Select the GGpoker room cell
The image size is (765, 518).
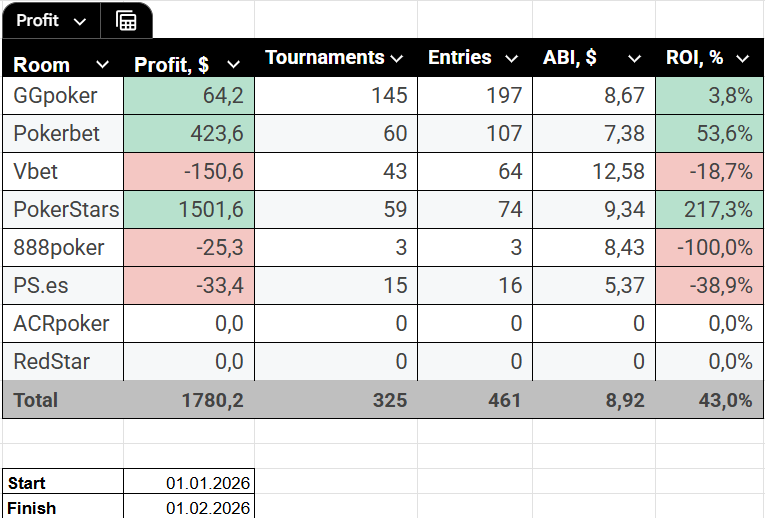coord(63,96)
